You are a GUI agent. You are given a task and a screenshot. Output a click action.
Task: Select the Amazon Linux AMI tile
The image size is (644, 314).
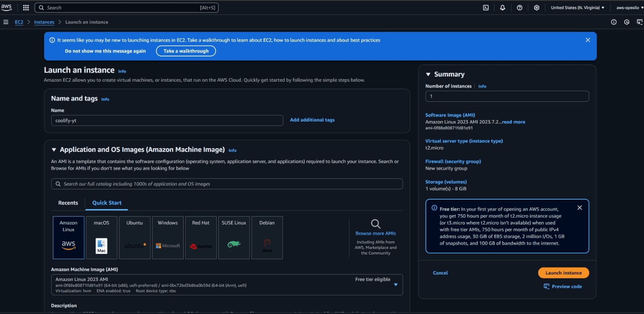tap(69, 237)
